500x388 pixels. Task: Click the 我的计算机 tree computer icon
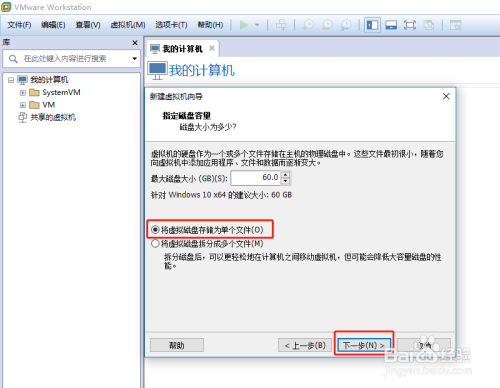click(22, 80)
